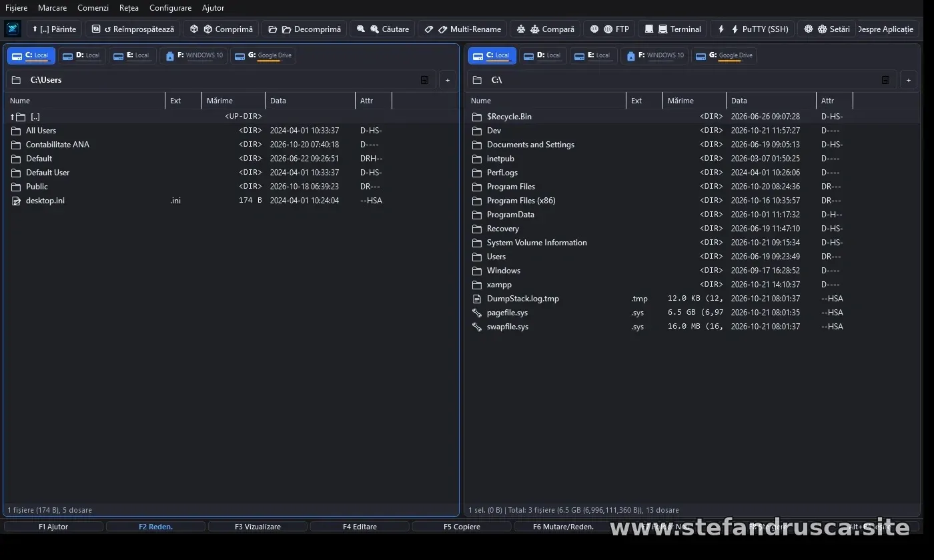Screen dimensions: 934x560
Task: Launch the Decomprimă extract tool
Action: click(x=304, y=29)
